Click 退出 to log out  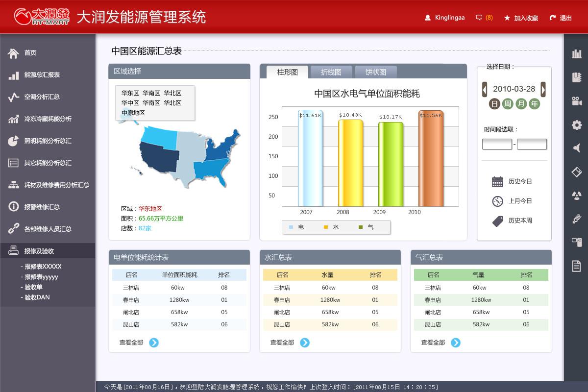(x=561, y=18)
